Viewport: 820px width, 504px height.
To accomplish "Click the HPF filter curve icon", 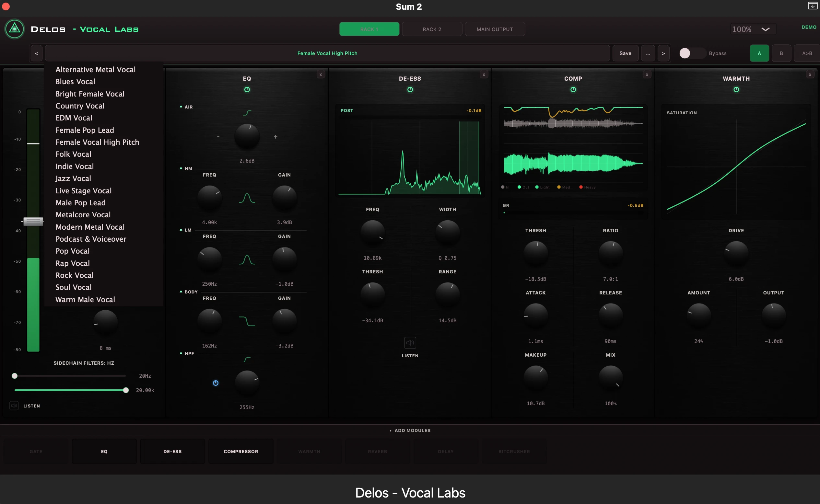I will click(247, 359).
